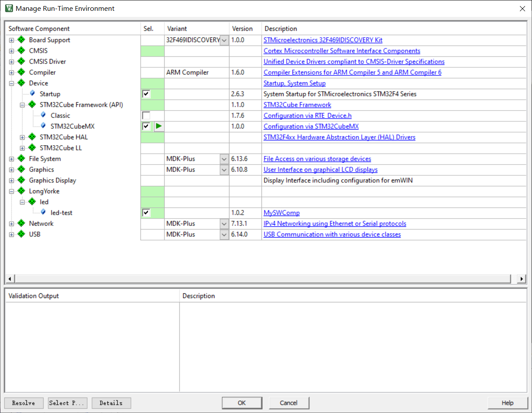Click the Software Component column header
532x413 pixels.
click(x=73, y=29)
